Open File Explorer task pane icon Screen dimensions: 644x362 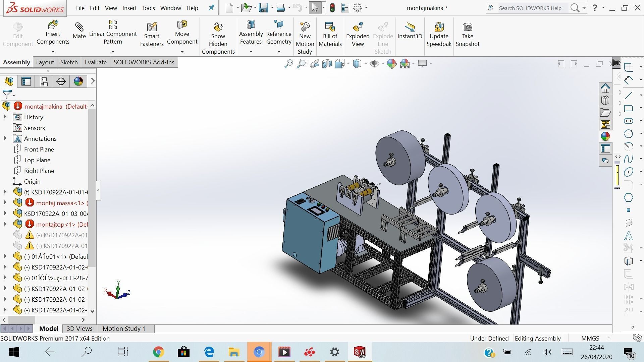coord(605,113)
